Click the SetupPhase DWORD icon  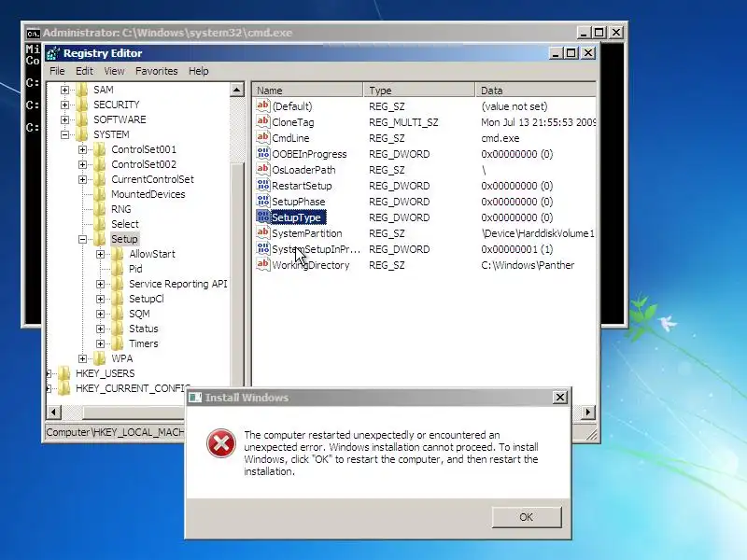click(x=263, y=201)
